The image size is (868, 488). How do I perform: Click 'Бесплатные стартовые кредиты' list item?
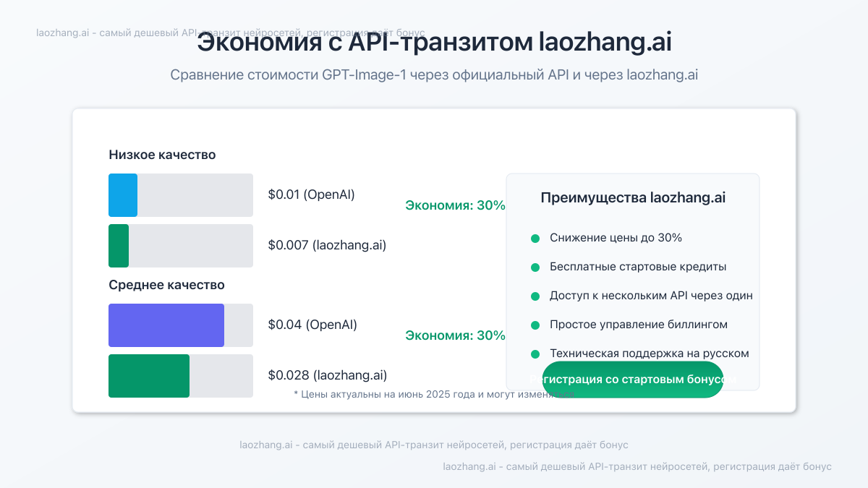(638, 267)
